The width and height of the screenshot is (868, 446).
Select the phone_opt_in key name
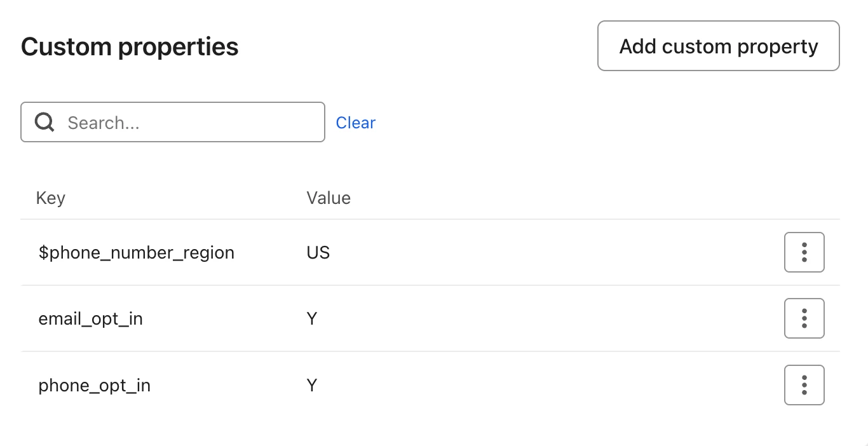[x=94, y=386]
